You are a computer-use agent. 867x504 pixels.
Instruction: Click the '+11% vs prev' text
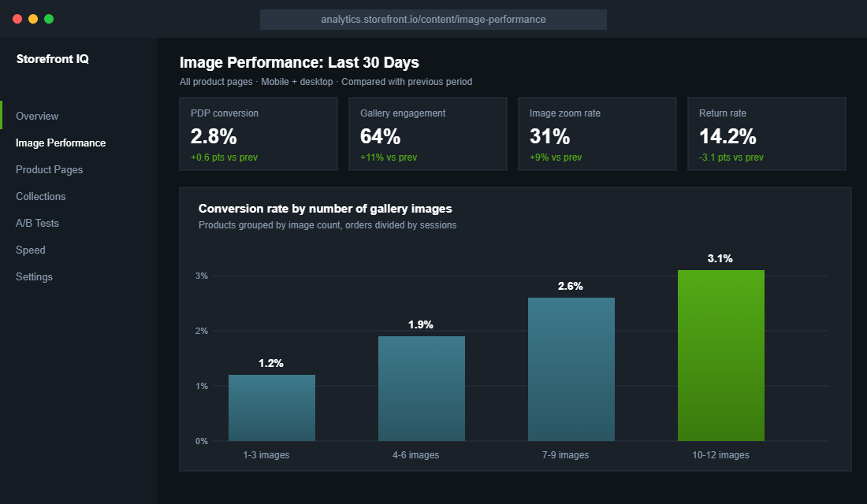pos(388,157)
